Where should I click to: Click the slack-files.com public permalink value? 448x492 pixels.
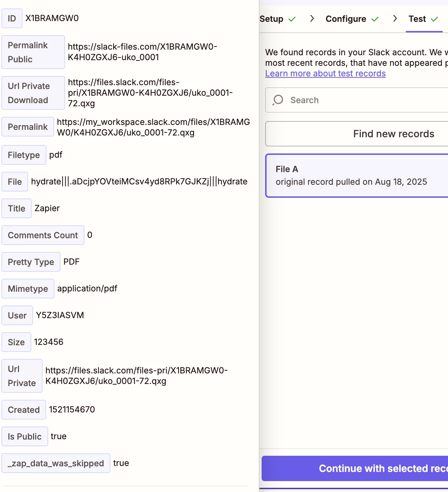(x=142, y=52)
